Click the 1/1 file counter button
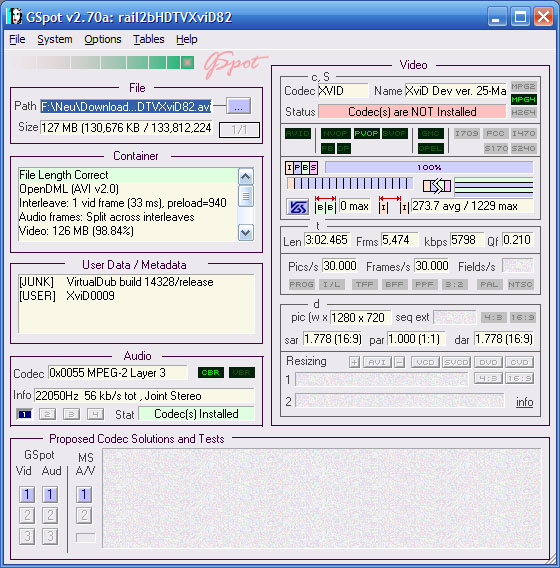This screenshot has height=568, width=560. click(239, 130)
